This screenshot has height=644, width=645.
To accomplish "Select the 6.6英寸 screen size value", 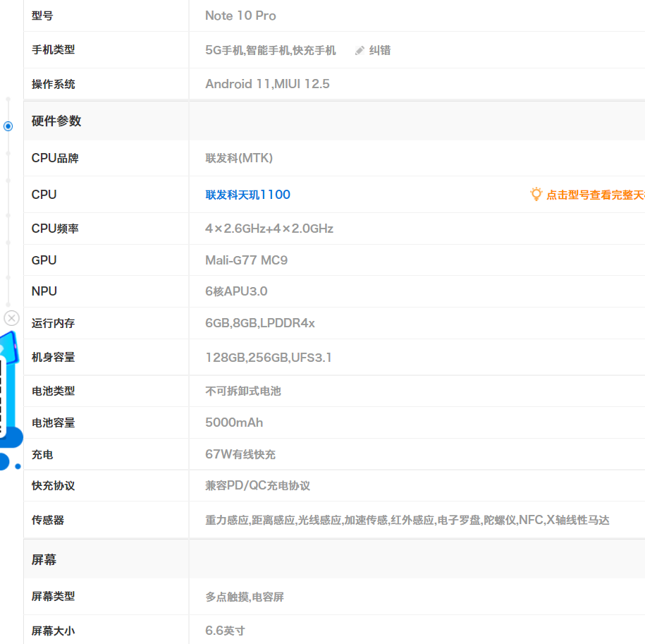I will [x=225, y=631].
